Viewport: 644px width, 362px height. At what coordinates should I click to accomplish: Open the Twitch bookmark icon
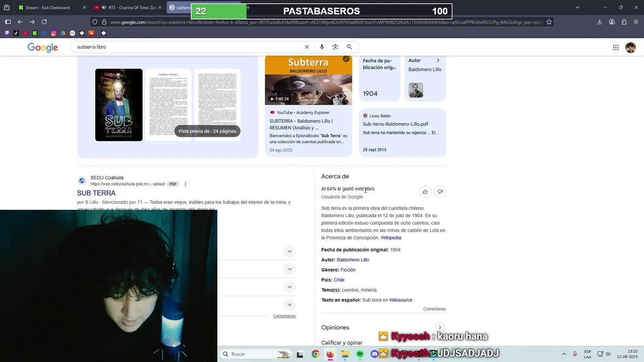coord(7,33)
